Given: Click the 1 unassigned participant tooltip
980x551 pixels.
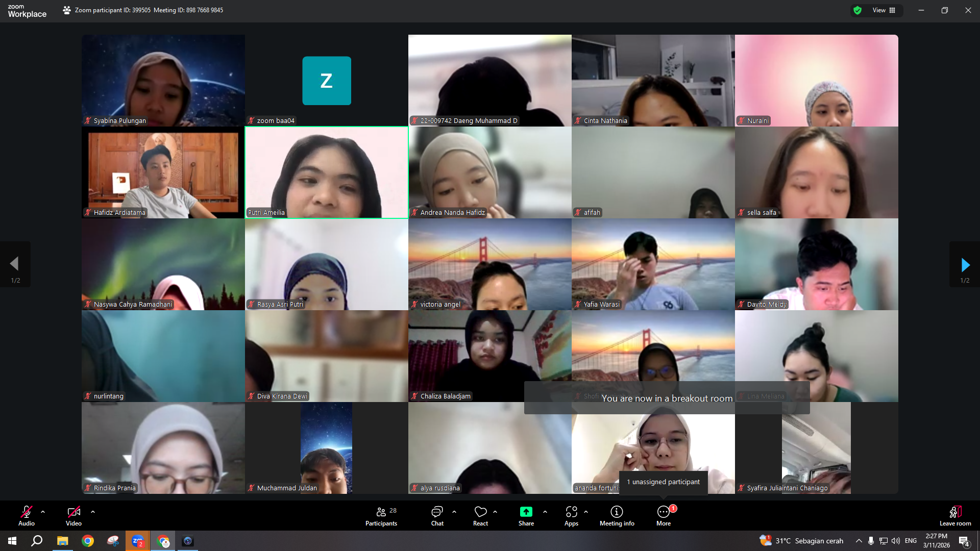Looking at the screenshot, I should pyautogui.click(x=664, y=482).
